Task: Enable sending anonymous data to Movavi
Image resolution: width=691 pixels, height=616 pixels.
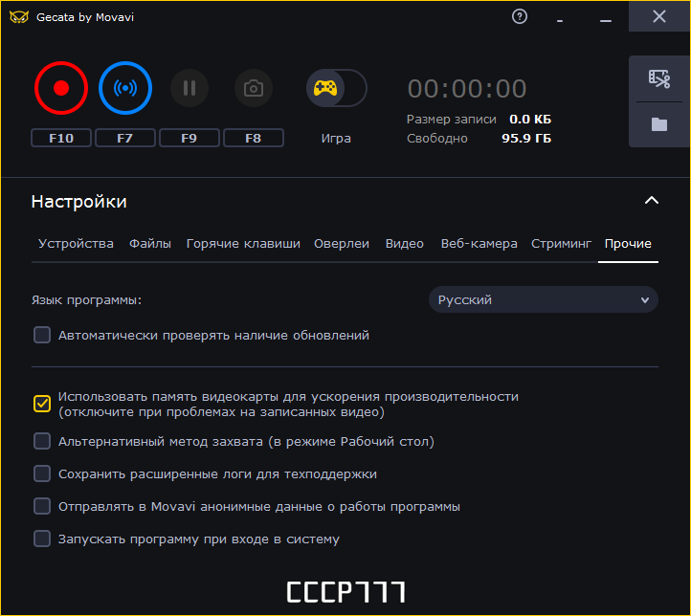Action: click(x=42, y=506)
